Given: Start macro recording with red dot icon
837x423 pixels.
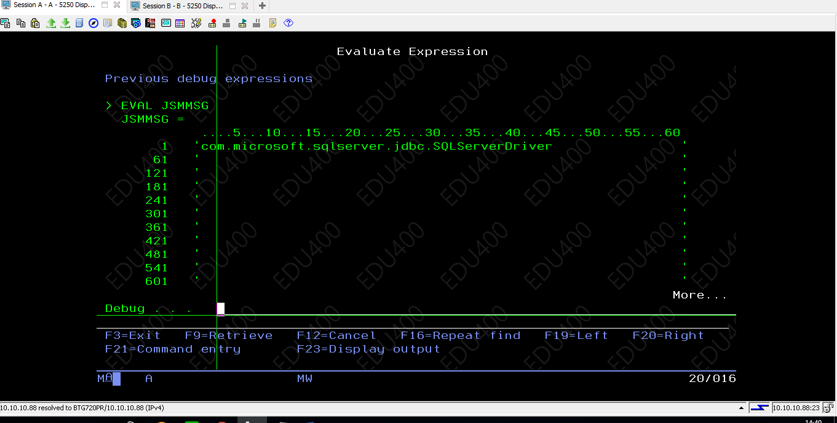Looking at the screenshot, I should (212, 23).
